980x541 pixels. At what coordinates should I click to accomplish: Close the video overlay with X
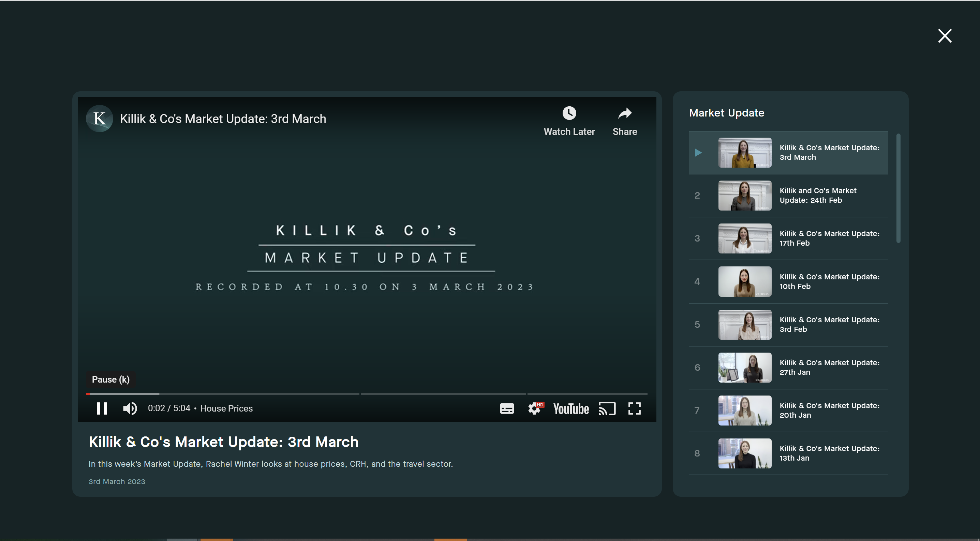point(945,36)
